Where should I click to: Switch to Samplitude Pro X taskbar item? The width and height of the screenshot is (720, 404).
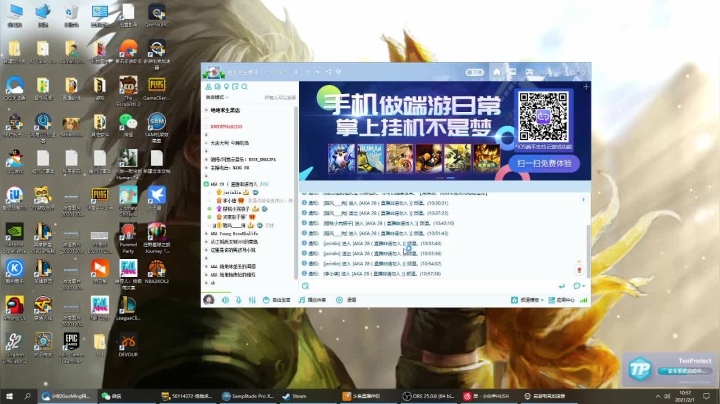[x=248, y=396]
